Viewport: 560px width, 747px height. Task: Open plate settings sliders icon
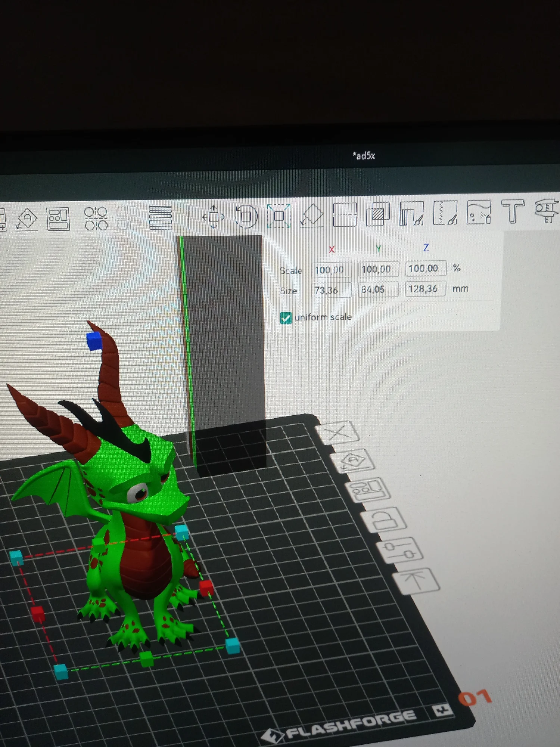click(x=400, y=549)
